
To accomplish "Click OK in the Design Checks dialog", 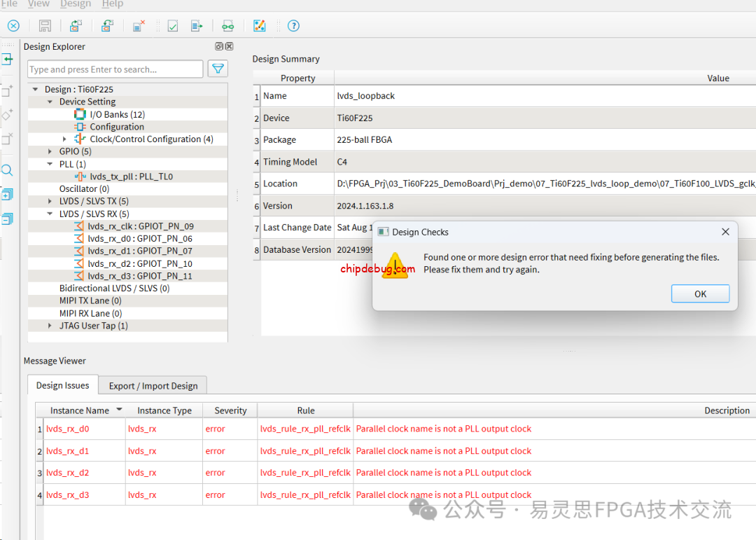I will (x=700, y=293).
